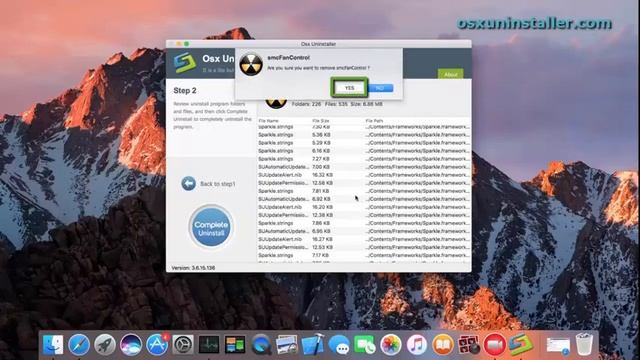Click the Back to step1 arrow icon
Image resolution: width=640 pixels, height=360 pixels.
coord(189,184)
